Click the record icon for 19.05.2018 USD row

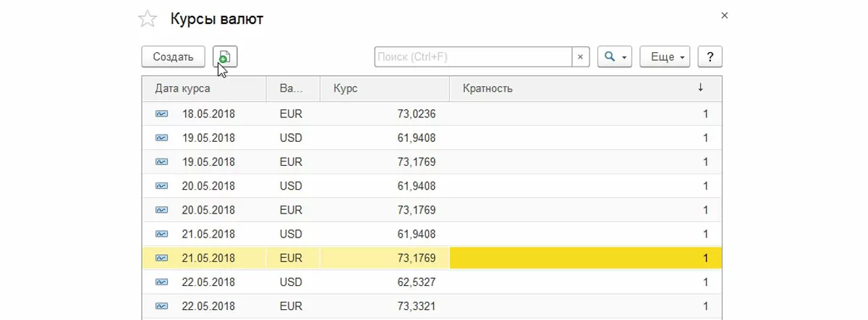pyautogui.click(x=161, y=138)
